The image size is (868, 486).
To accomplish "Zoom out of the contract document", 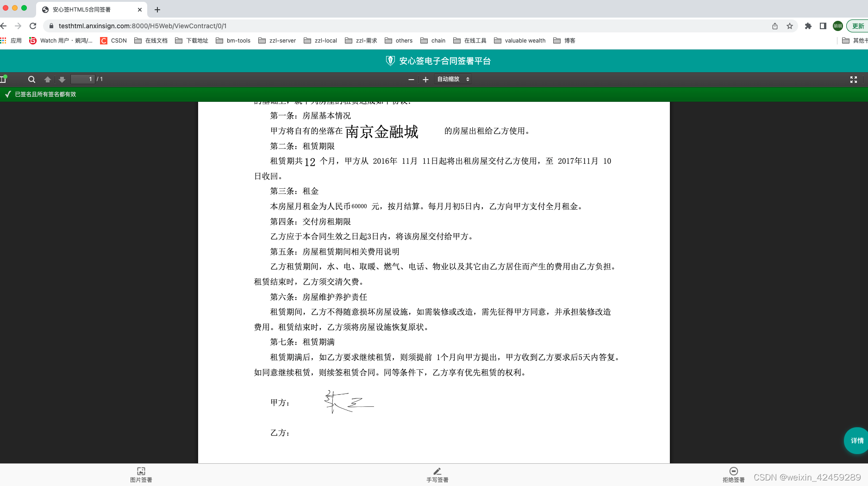I will pos(411,79).
